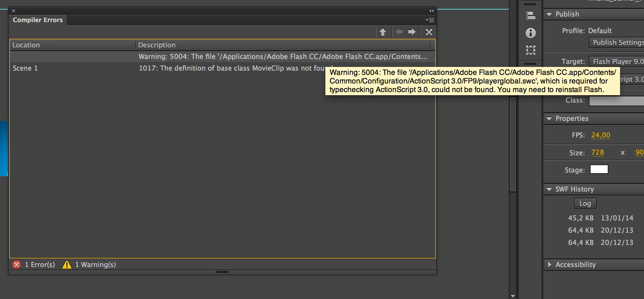
Task: Click the yellow warning triangle icon
Action: point(67,265)
